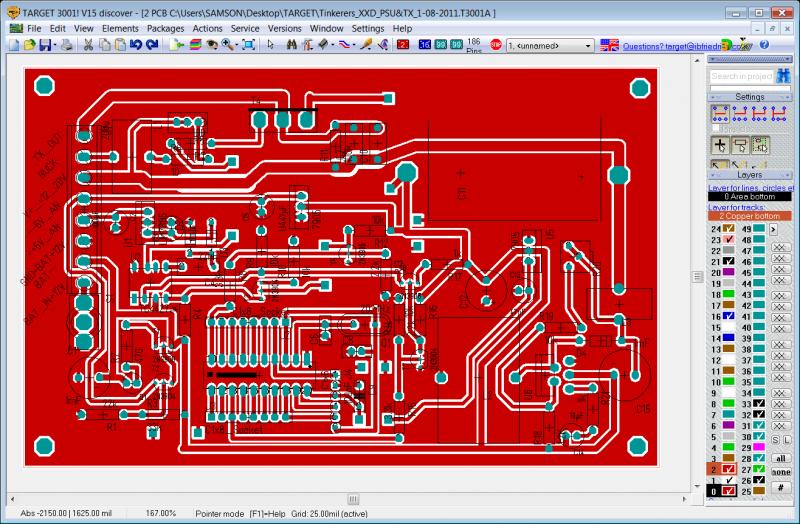Open the 'Copper bottom' track layer dropdown
The height and width of the screenshot is (524, 800).
pyautogui.click(x=750, y=215)
